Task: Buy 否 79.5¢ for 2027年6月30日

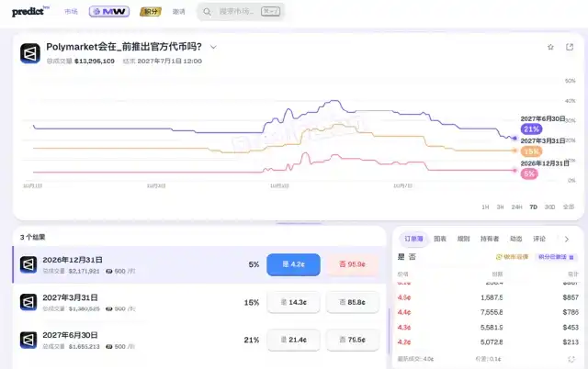Action: click(353, 340)
